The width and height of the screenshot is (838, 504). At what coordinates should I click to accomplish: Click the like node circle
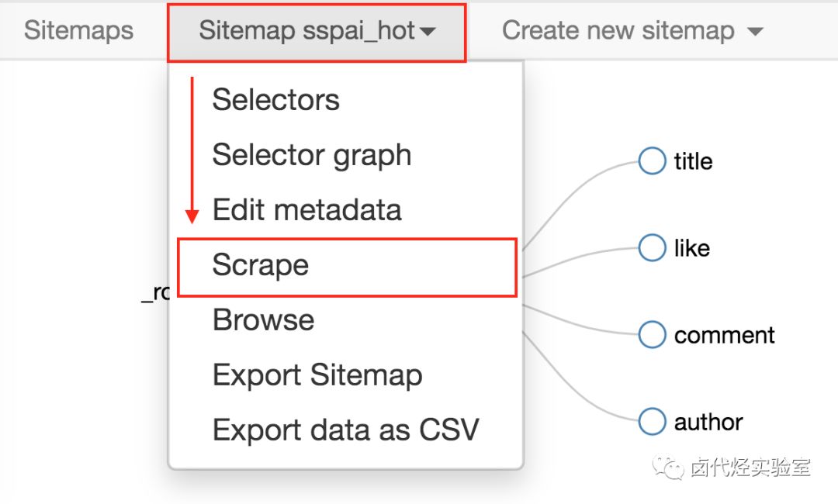tap(652, 248)
